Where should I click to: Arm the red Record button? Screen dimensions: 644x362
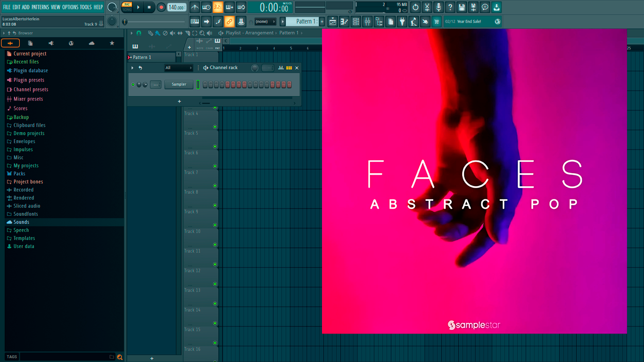click(x=161, y=7)
